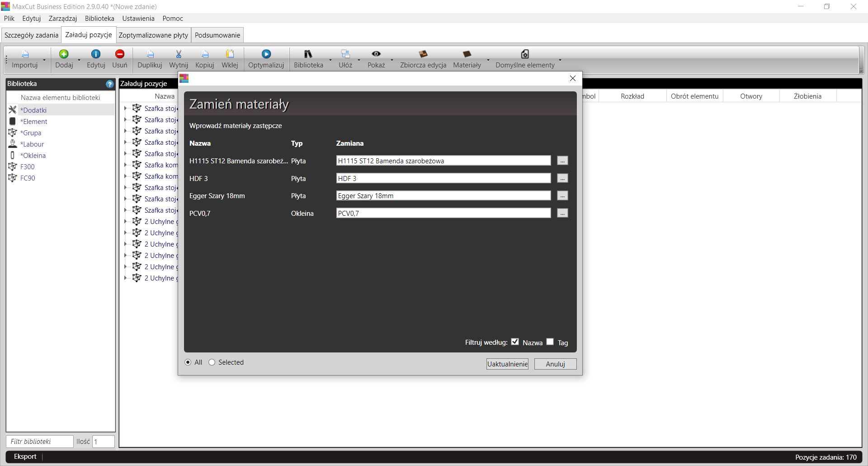The width and height of the screenshot is (868, 466).
Task: Click the Domyślne elementy icon
Action: 524,54
